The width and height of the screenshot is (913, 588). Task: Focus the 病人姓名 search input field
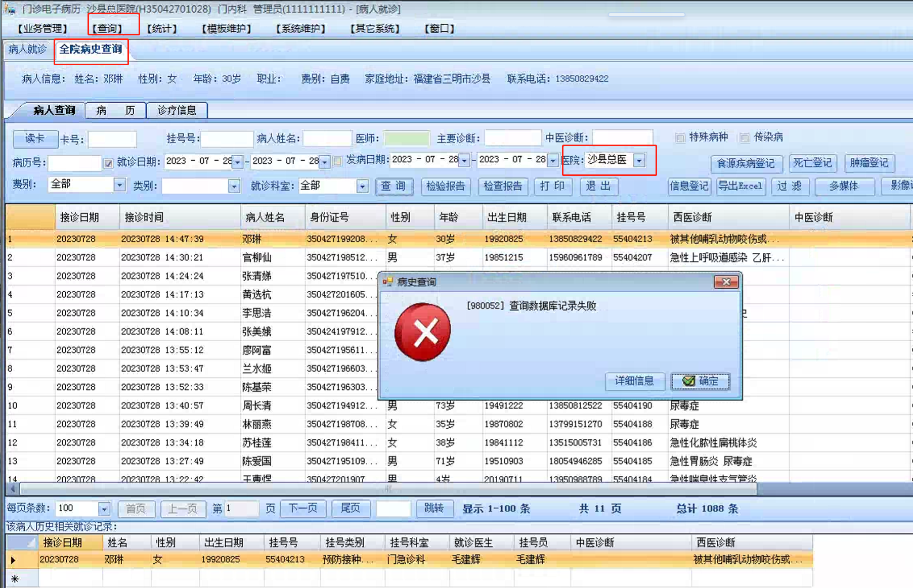coord(327,139)
